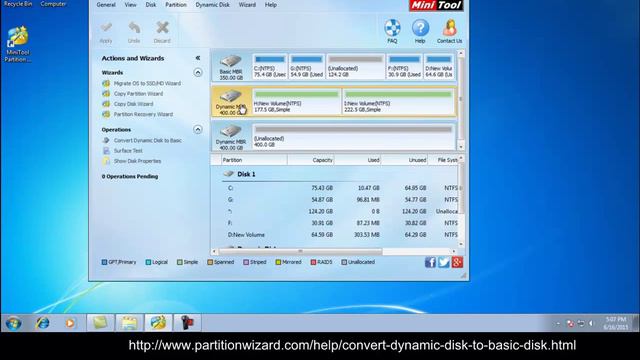
Task: Click the Discard X toolbar icon
Action: click(162, 29)
